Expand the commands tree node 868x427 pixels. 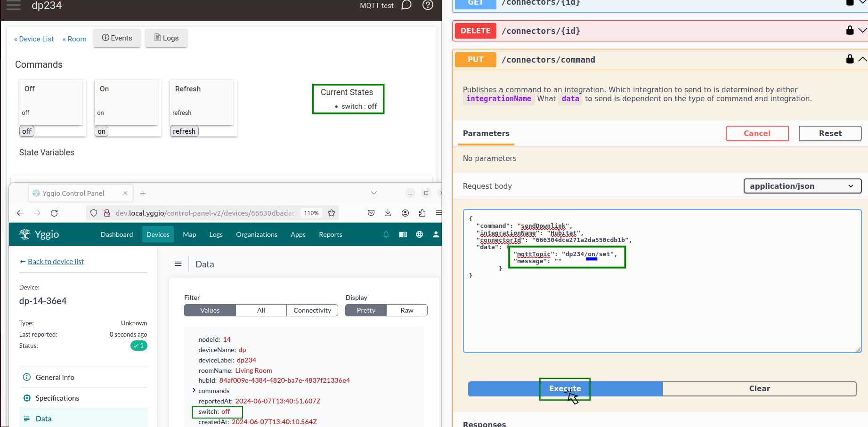tap(194, 391)
